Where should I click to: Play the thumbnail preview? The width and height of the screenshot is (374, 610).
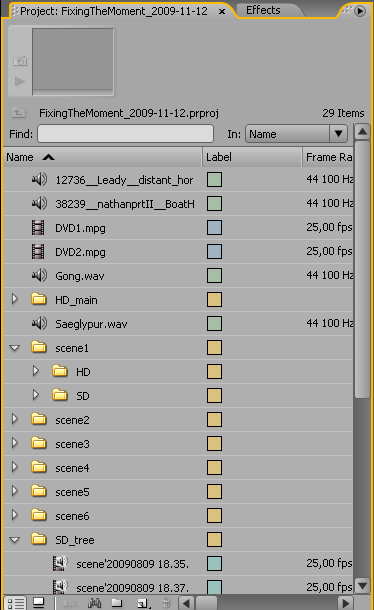[x=19, y=81]
